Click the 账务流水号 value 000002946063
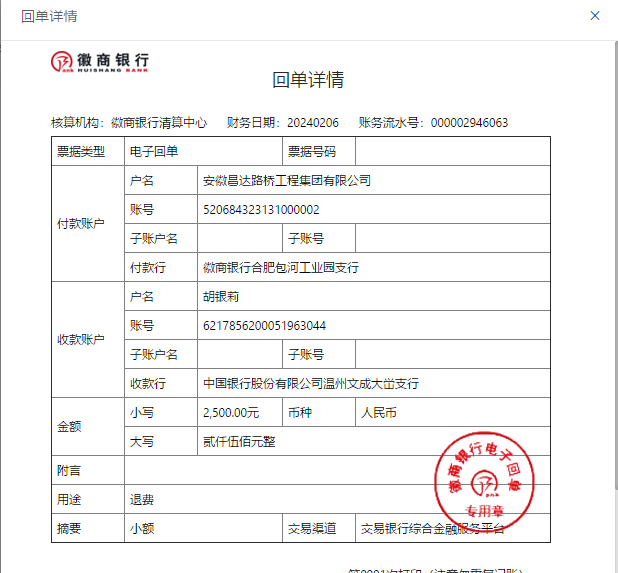The width and height of the screenshot is (618, 573). (x=469, y=123)
